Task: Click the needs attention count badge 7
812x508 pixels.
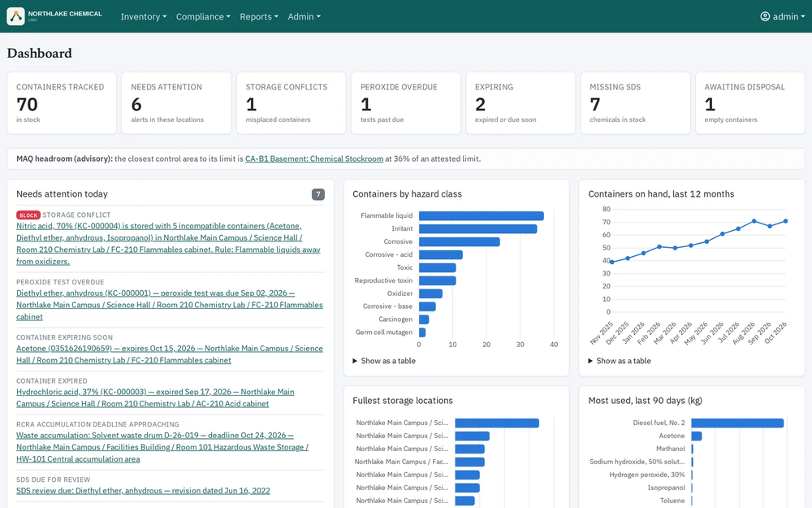Action: (x=318, y=194)
